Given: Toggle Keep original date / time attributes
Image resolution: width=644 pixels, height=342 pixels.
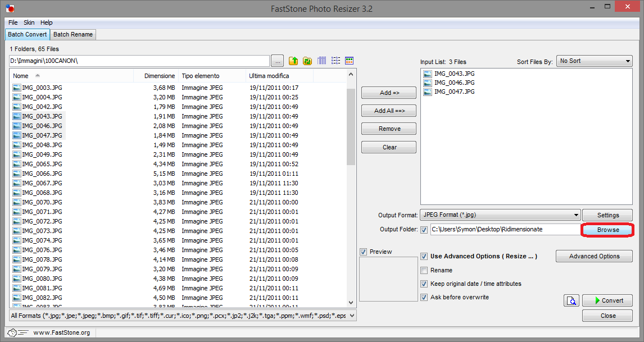Looking at the screenshot, I should point(424,284).
